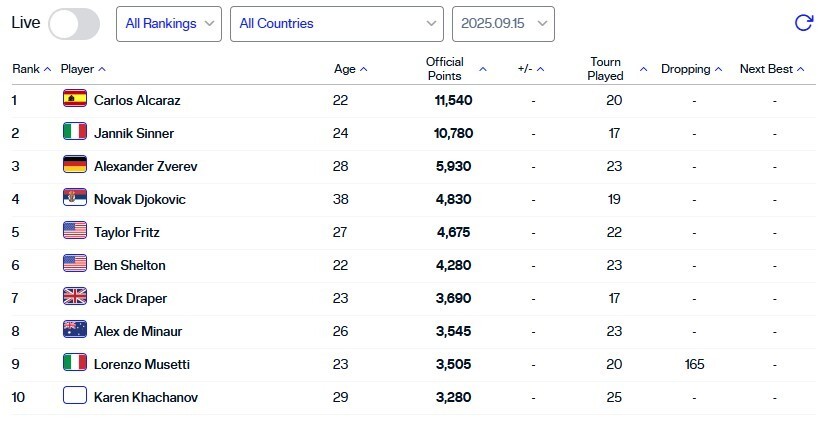828x426 pixels.
Task: Click Jack Draper's Great Britain flag icon
Action: [x=75, y=297]
